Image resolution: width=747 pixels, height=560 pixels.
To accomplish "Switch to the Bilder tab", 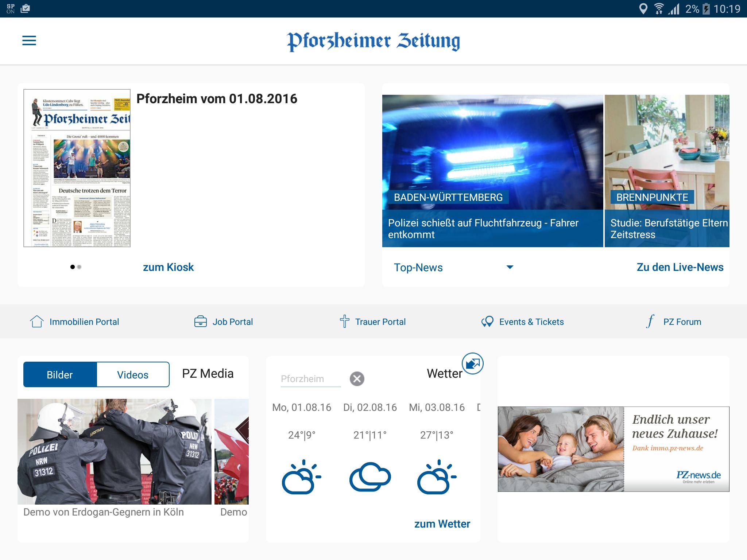I will tap(60, 374).
